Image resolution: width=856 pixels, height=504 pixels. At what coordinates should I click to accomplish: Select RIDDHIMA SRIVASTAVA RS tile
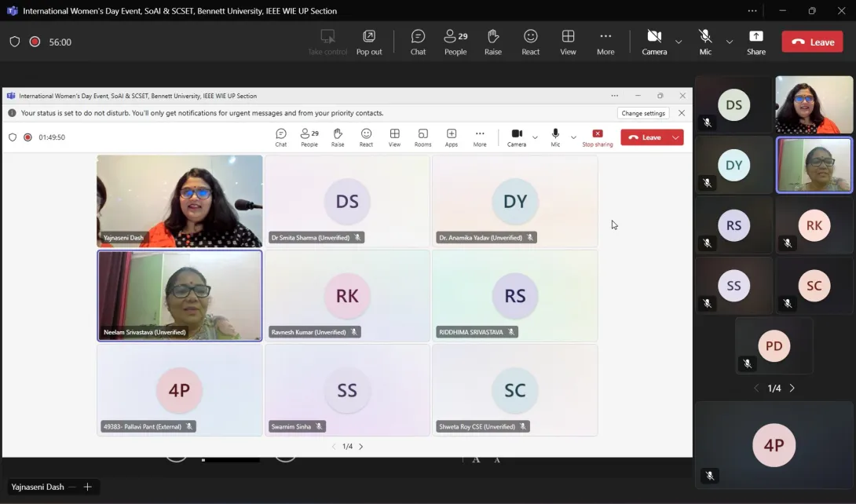[x=515, y=296]
